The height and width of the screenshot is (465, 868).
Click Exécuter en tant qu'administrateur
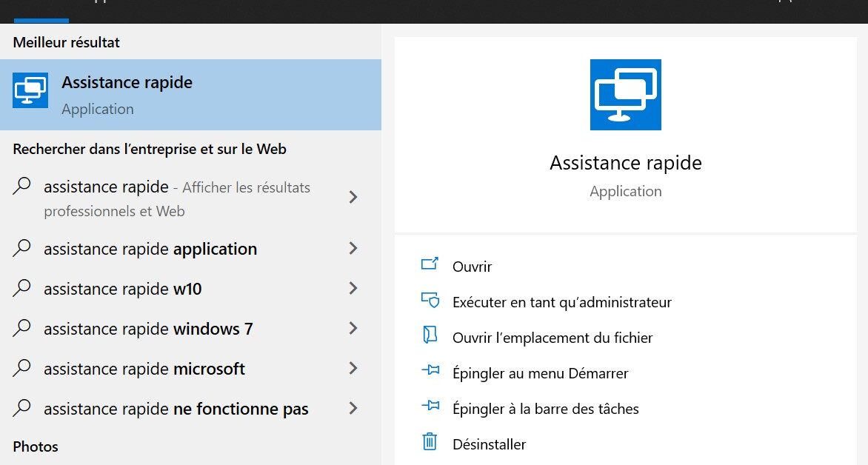562,302
